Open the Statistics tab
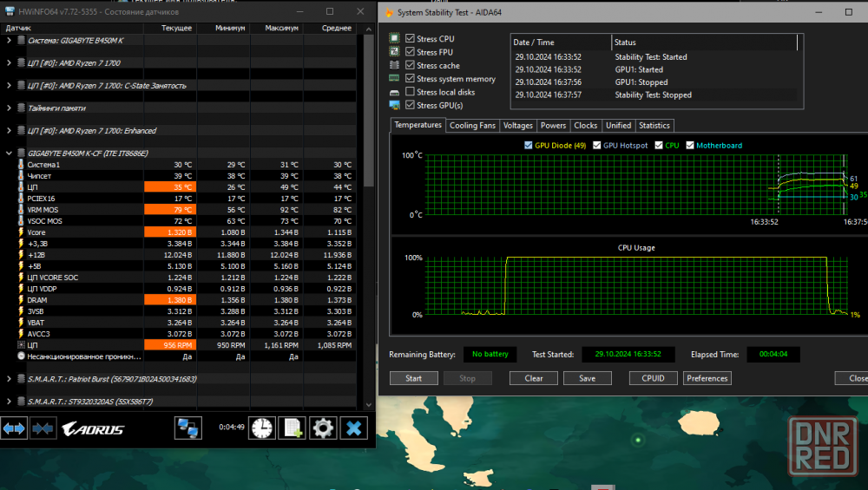This screenshot has height=490, width=868. coord(654,126)
